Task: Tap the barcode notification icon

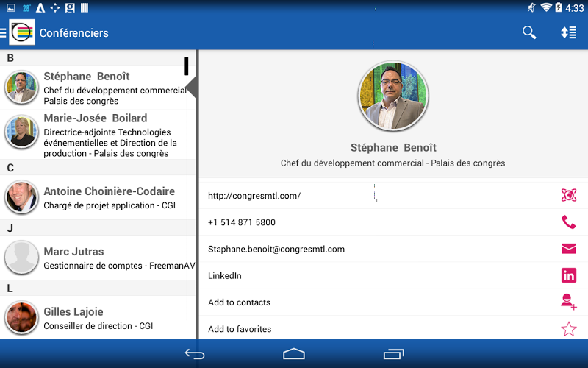Action: pos(85,7)
